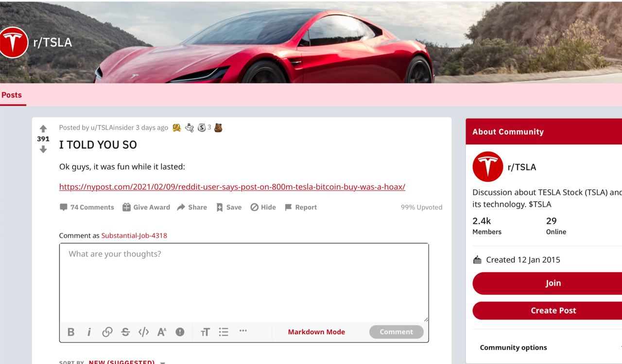Apply italic formatting in comment editor

[89, 332]
